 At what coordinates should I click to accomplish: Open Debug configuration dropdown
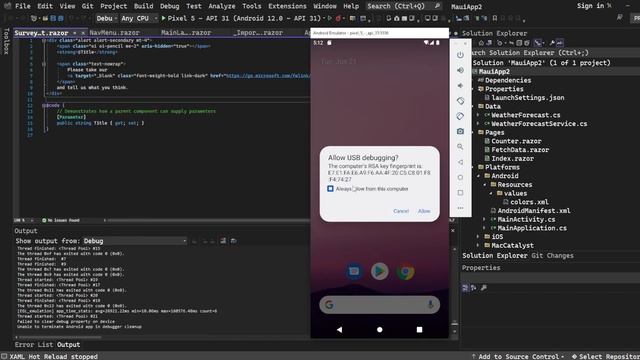[x=107, y=18]
